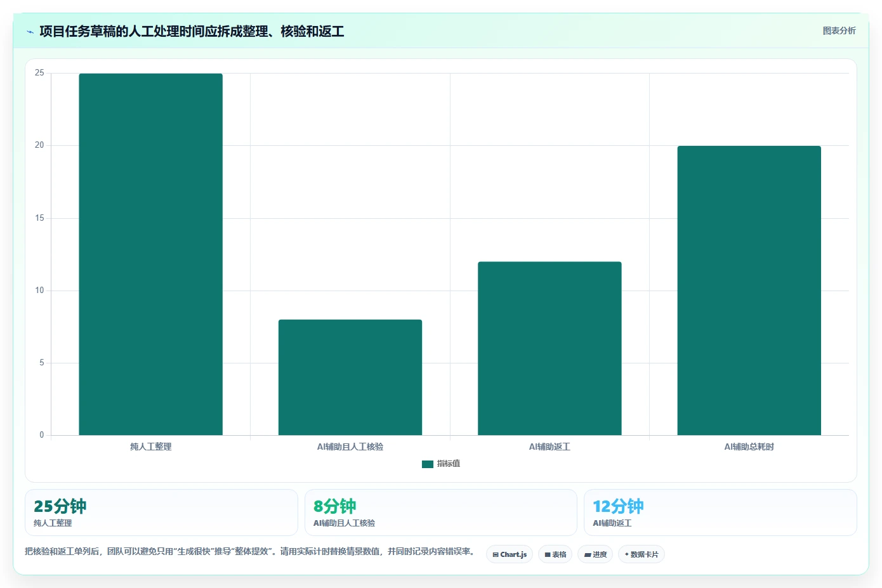The image size is (882, 588).
Task: Select the AI辅助总耗时 bar
Action: coord(749,291)
